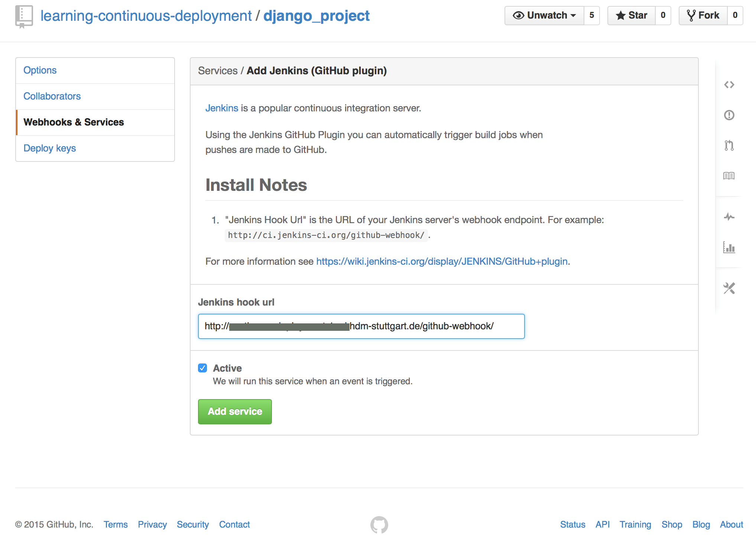
Task: Click the Jenkins hook url label
Action: pos(236,302)
